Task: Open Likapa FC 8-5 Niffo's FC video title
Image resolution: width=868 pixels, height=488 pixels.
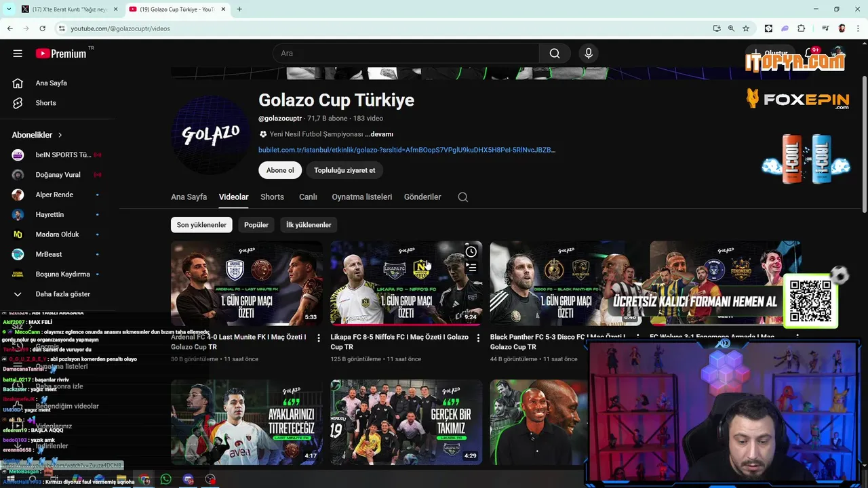Action: click(399, 342)
